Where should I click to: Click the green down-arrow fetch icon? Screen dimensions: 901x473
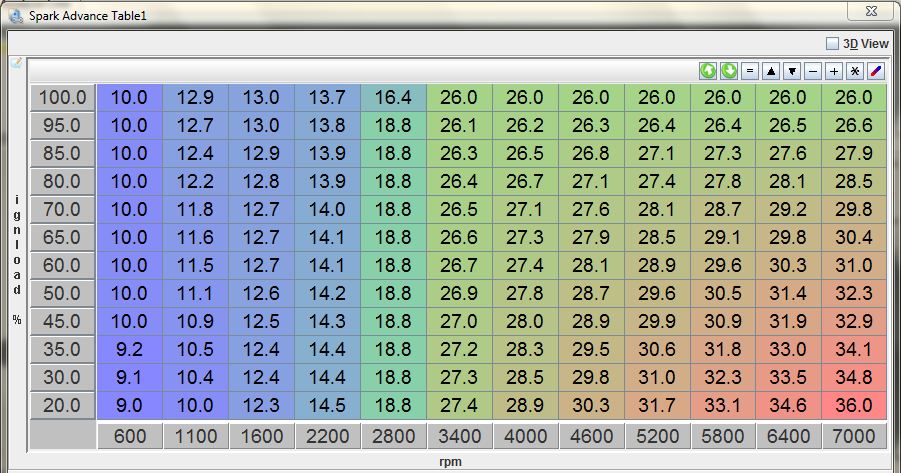coord(729,71)
